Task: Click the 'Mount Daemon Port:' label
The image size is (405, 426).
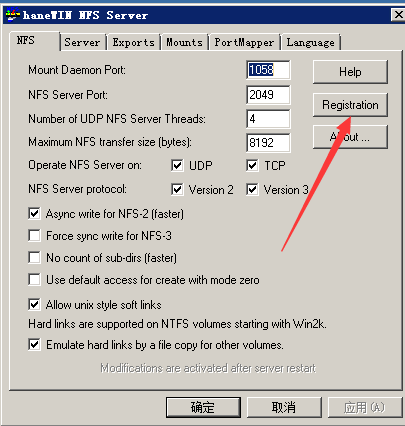Action: pos(77,70)
